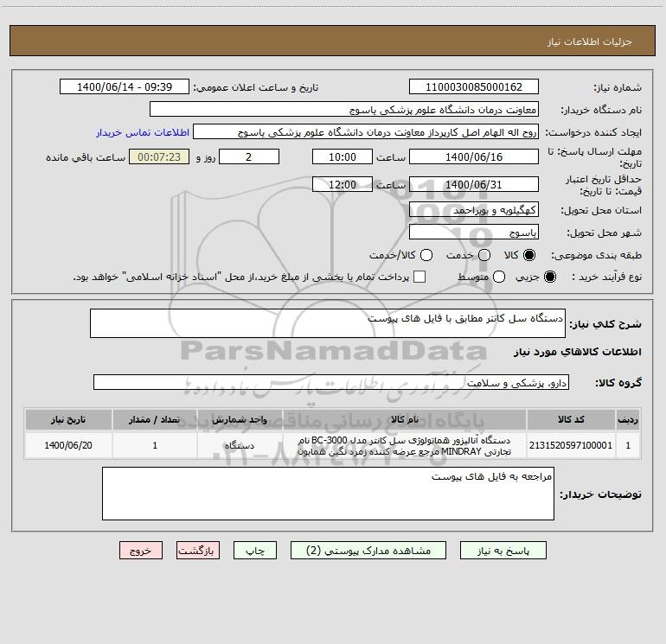Viewport: 666px width, 644px height.
Task: Click the شماره نیاز number field
Action: click(474, 86)
